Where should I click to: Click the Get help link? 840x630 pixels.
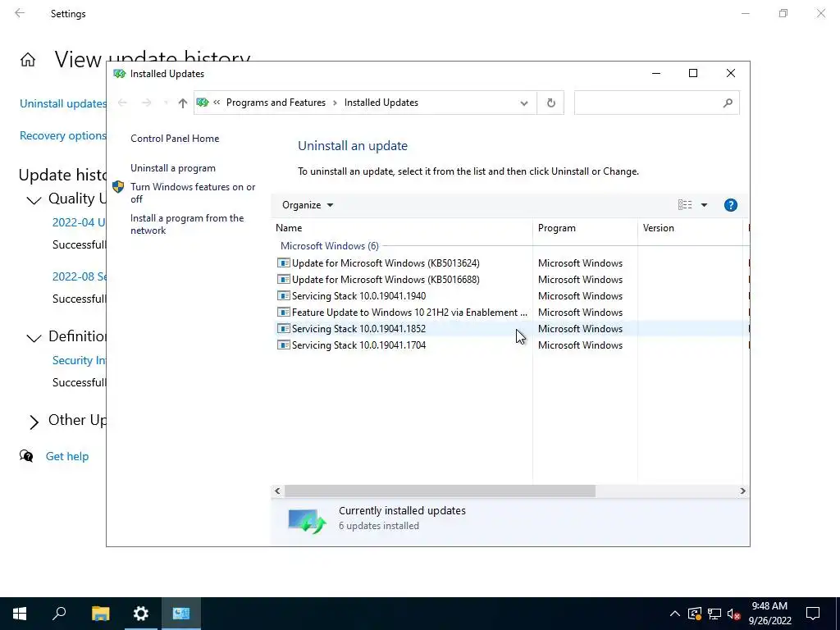tap(67, 456)
